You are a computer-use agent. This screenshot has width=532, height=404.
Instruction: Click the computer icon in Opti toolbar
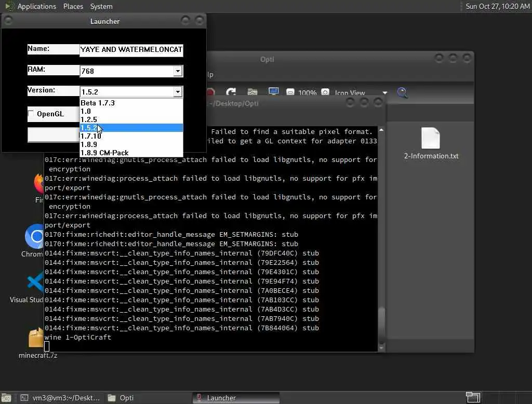273,92
